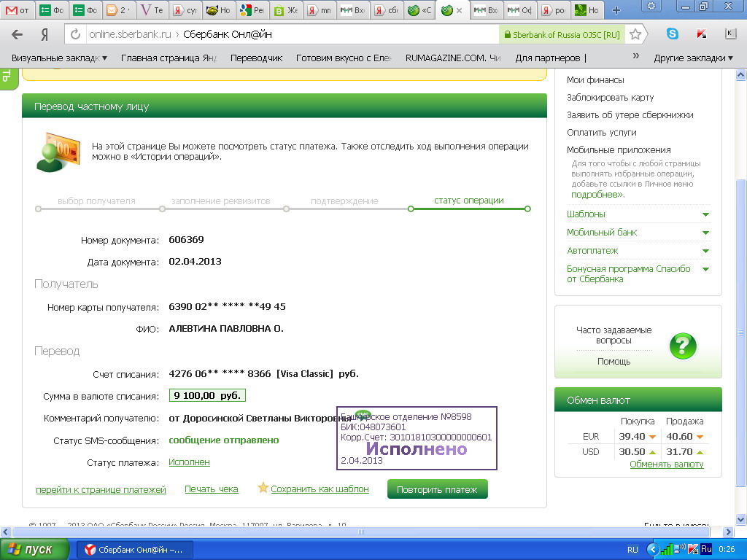Reload the page with the refresh icon
This screenshot has width=747, height=560.
coord(75,34)
